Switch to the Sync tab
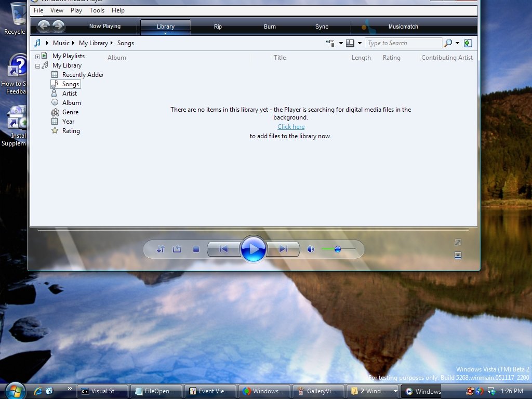The width and height of the screenshot is (532, 399). [x=322, y=26]
